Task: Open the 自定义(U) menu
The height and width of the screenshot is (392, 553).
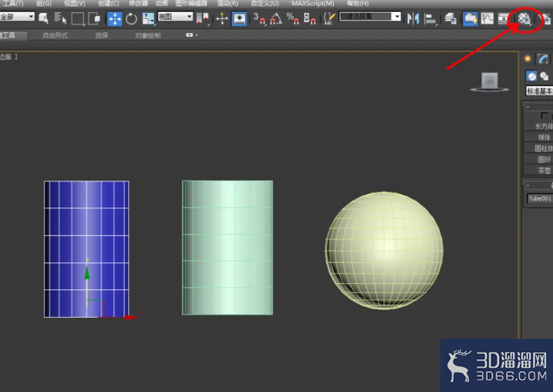Action: pos(265,4)
